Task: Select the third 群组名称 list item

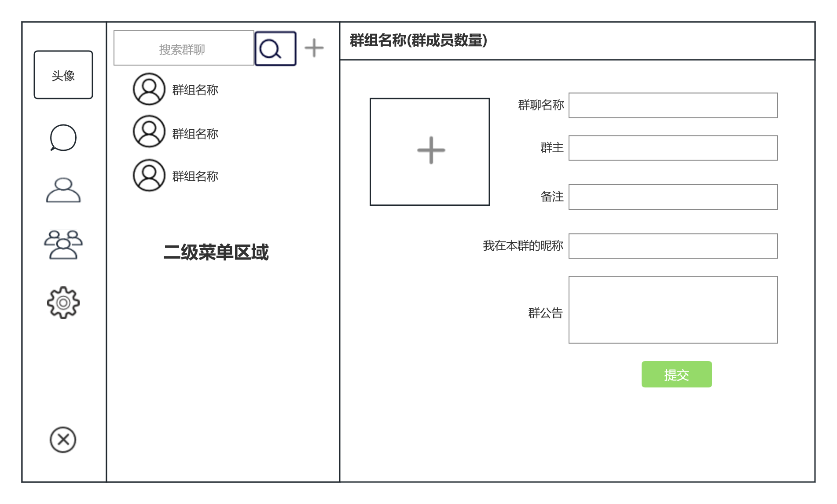Action: (x=195, y=176)
